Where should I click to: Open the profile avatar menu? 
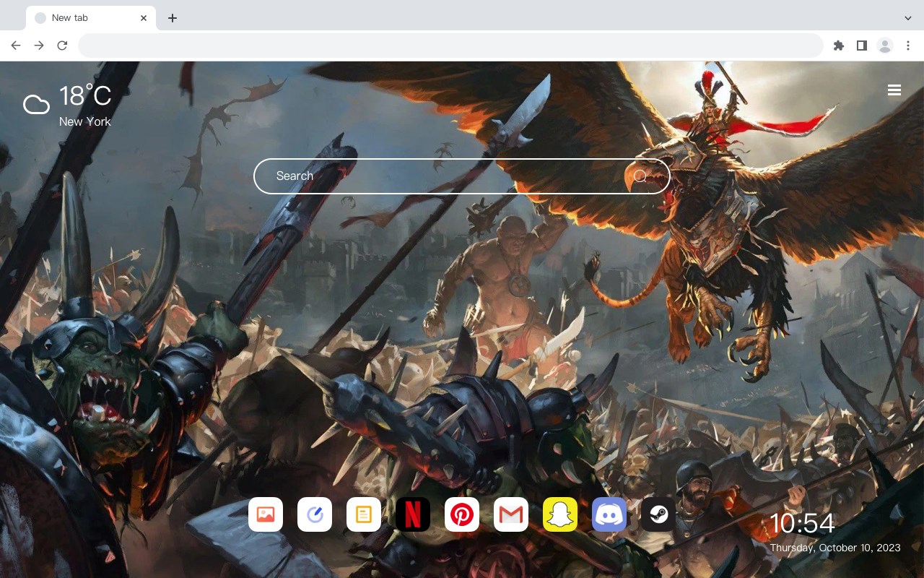point(885,46)
